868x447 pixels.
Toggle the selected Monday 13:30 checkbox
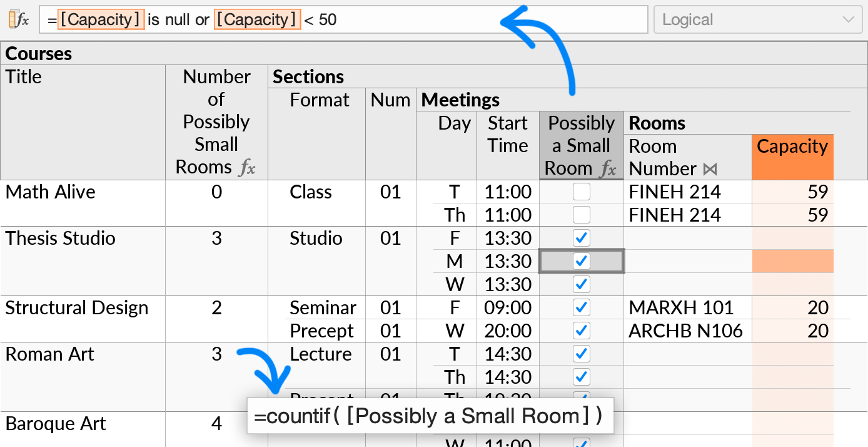point(581,261)
